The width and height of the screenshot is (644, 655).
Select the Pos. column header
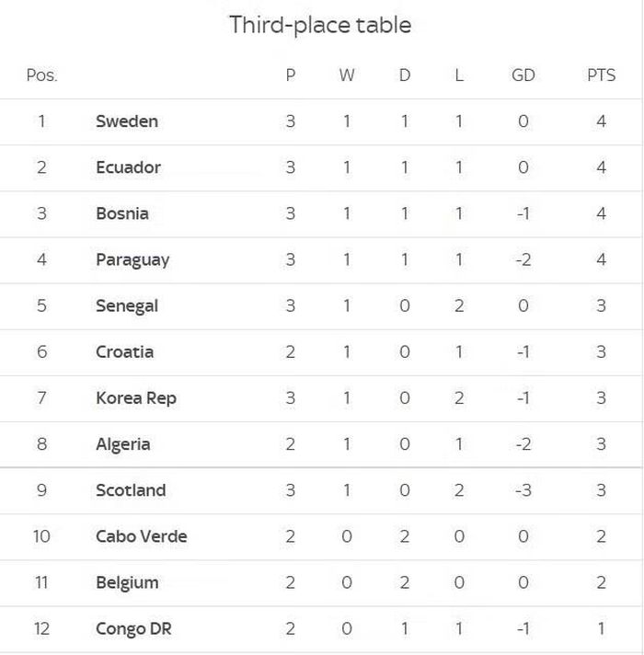[x=41, y=75]
